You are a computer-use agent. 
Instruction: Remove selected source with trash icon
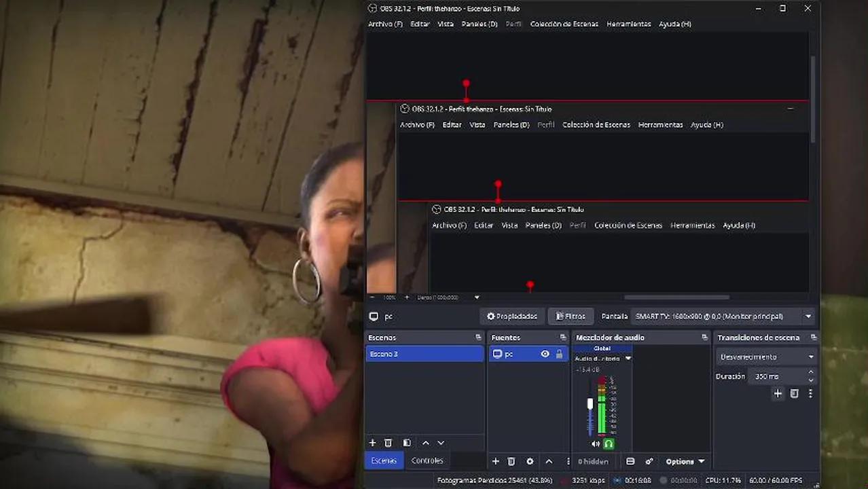[x=511, y=461]
